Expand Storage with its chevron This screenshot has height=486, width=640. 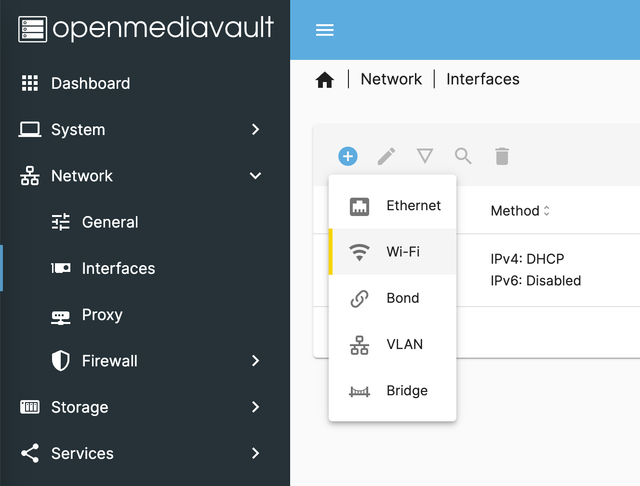[256, 407]
